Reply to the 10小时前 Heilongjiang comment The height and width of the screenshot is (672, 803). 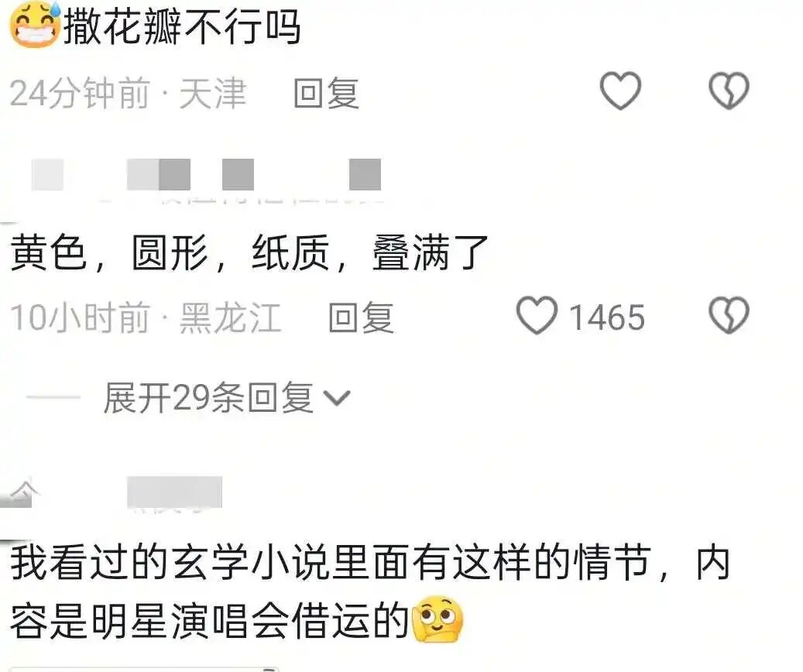tap(361, 317)
